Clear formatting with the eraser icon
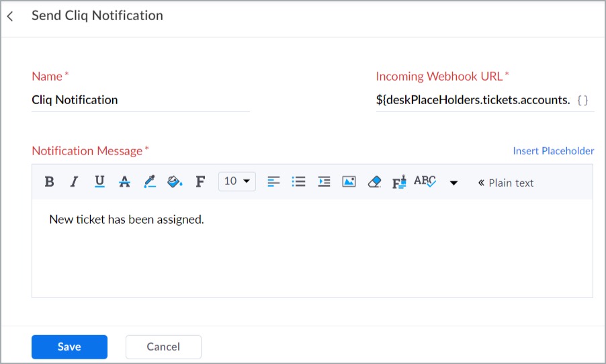The width and height of the screenshot is (606, 364). pyautogui.click(x=374, y=181)
